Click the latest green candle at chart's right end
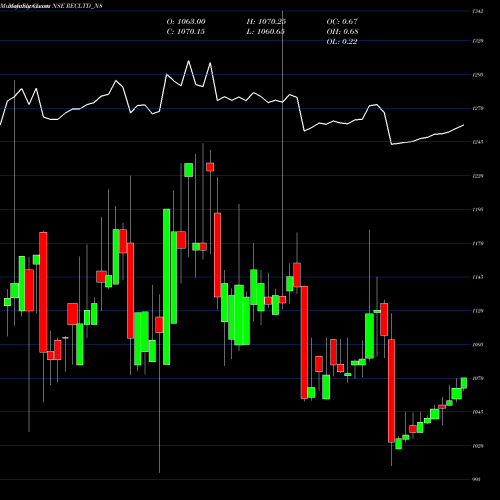This screenshot has width=500, height=500. [464, 383]
